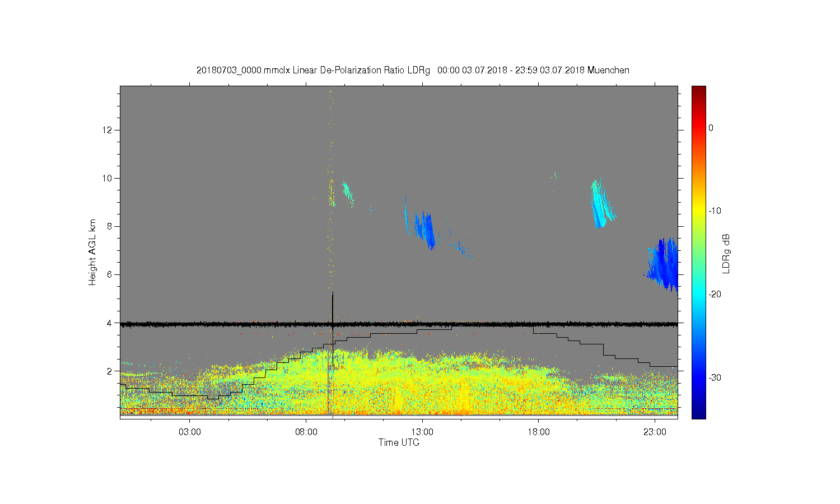Click the dark blue bottom of colorbar
This screenshot has height=504, width=840.
pyautogui.click(x=698, y=413)
